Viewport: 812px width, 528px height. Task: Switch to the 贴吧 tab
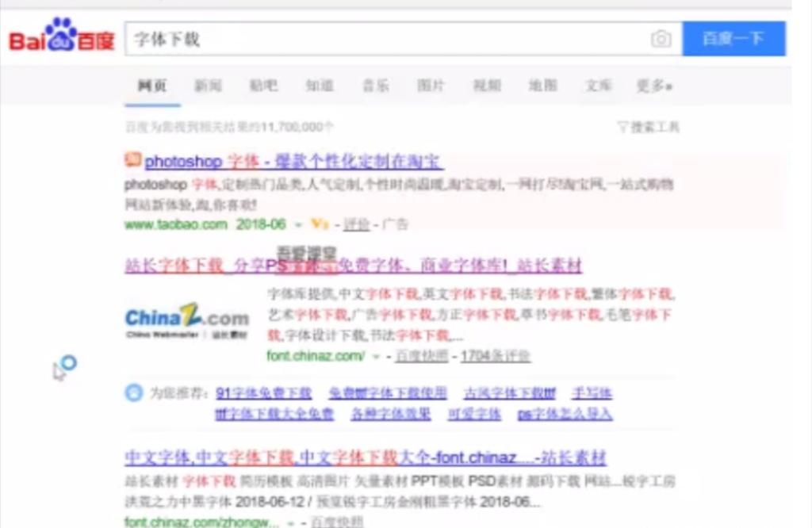263,86
